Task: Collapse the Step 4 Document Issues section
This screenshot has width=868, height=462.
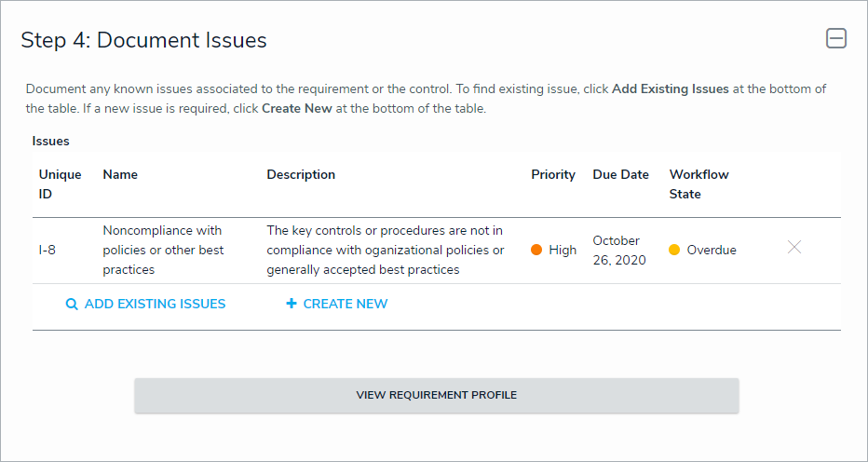Action: click(x=836, y=39)
